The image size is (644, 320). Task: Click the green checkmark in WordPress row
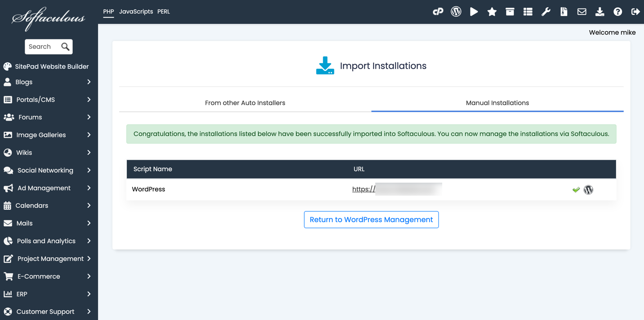576,190
